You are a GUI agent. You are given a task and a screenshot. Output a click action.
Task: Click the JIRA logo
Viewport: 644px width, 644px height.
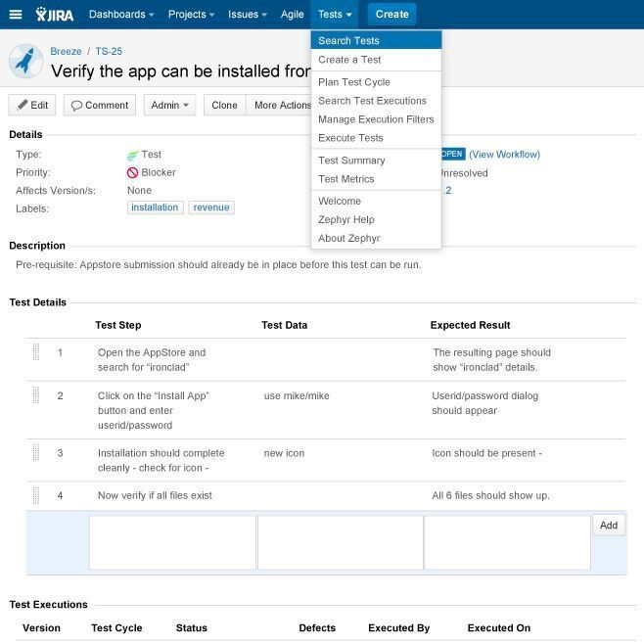(x=54, y=15)
